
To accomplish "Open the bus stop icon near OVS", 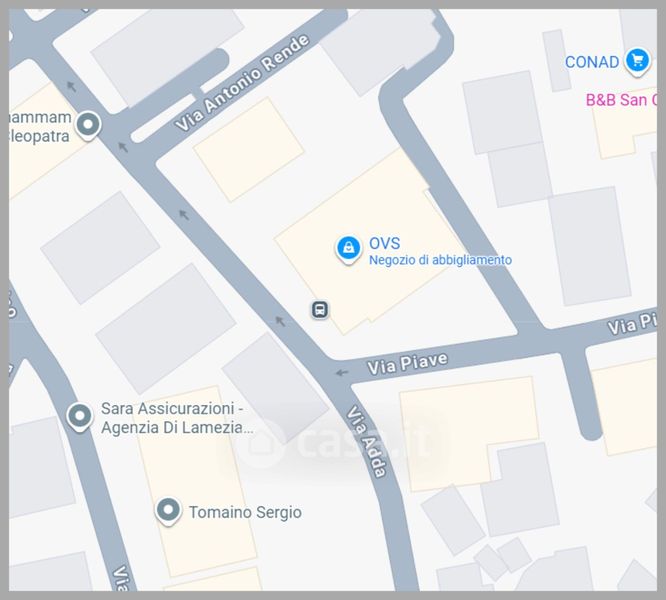I will click(x=320, y=310).
